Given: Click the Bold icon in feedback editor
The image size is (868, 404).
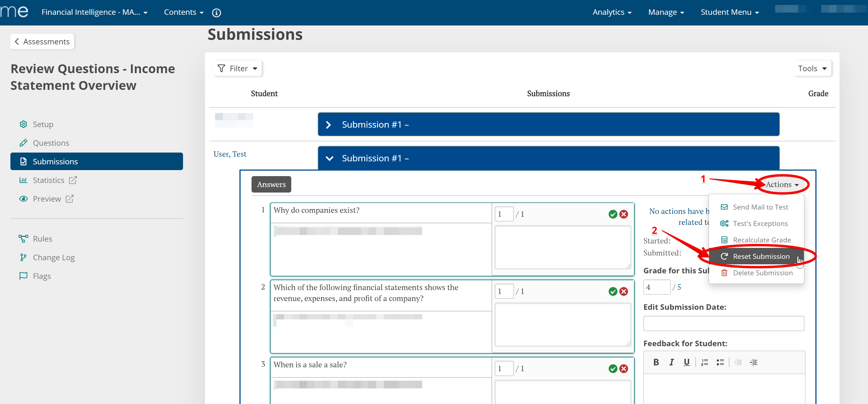Looking at the screenshot, I should [656, 362].
